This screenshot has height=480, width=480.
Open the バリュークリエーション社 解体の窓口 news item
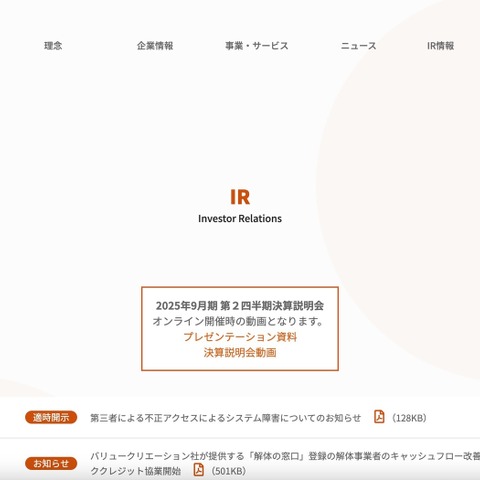[285, 463]
